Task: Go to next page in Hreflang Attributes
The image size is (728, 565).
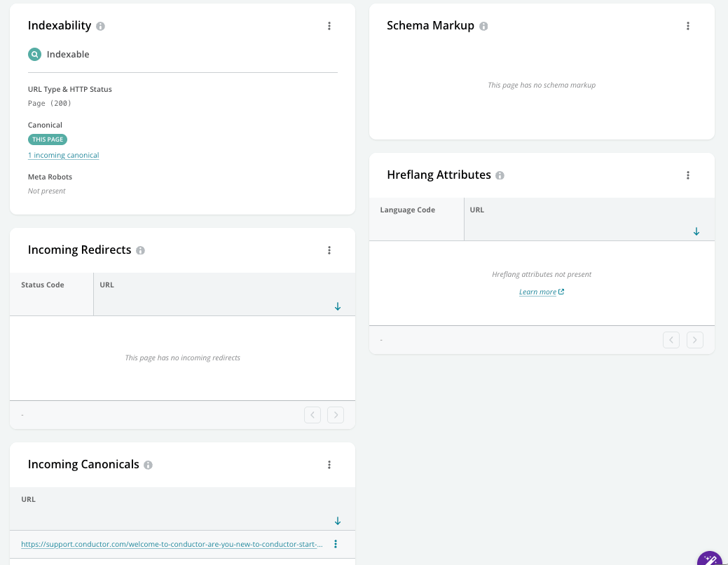Action: [x=694, y=340]
